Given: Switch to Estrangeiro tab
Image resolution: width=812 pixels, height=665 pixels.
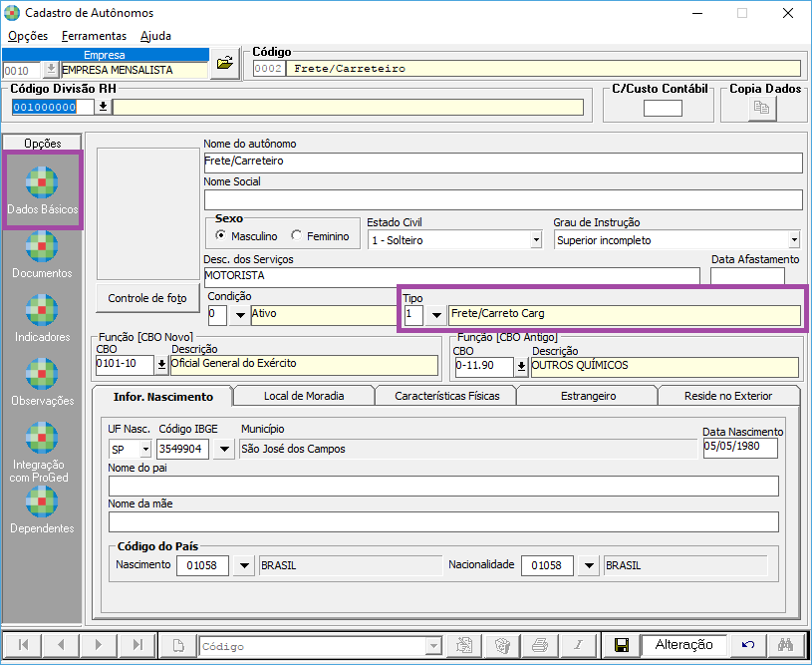Looking at the screenshot, I should coord(588,396).
